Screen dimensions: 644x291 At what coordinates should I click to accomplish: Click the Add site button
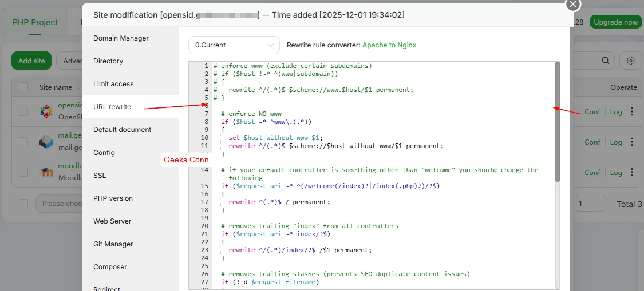[x=31, y=61]
